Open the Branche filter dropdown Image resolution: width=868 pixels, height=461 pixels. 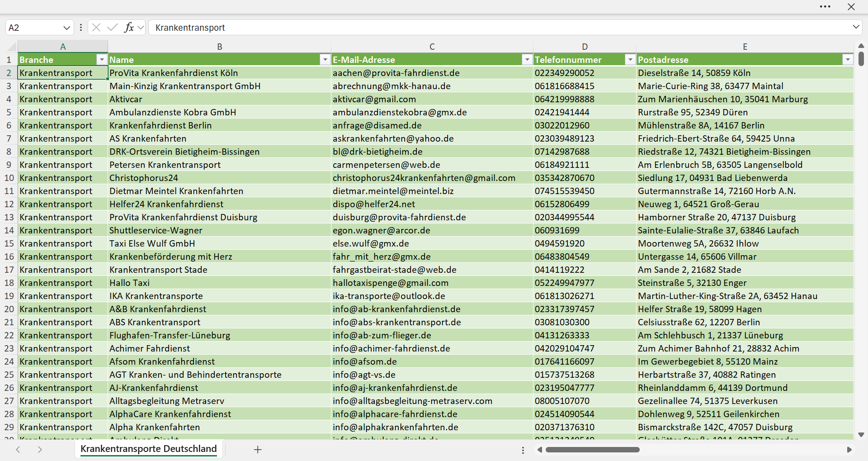[x=102, y=60]
